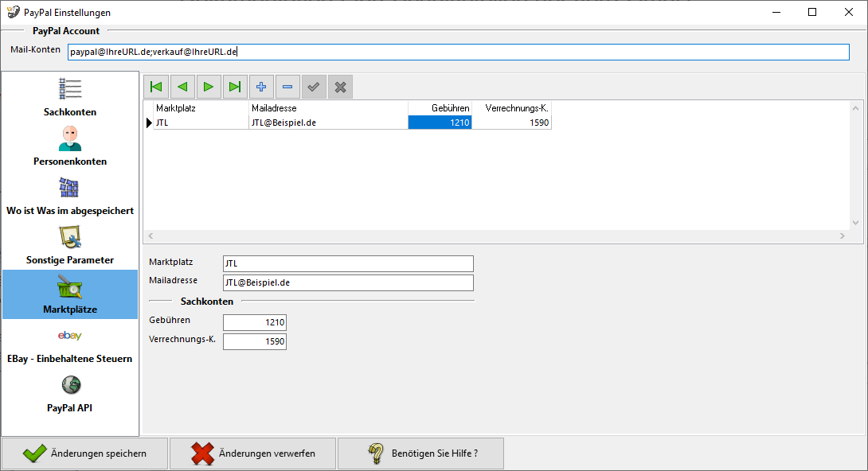This screenshot has width=868, height=471.
Task: Add new marketplace record with plus
Action: point(261,87)
